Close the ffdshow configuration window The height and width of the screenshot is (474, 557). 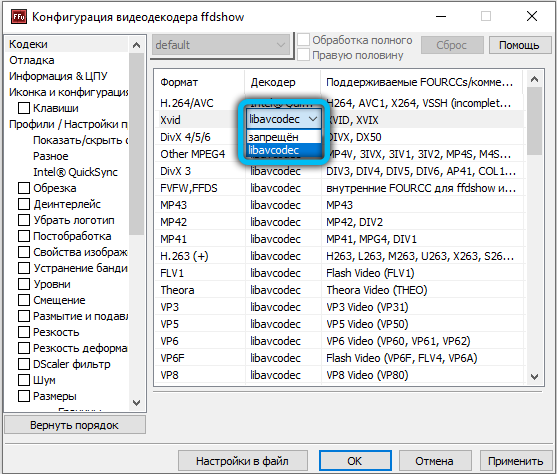532,16
